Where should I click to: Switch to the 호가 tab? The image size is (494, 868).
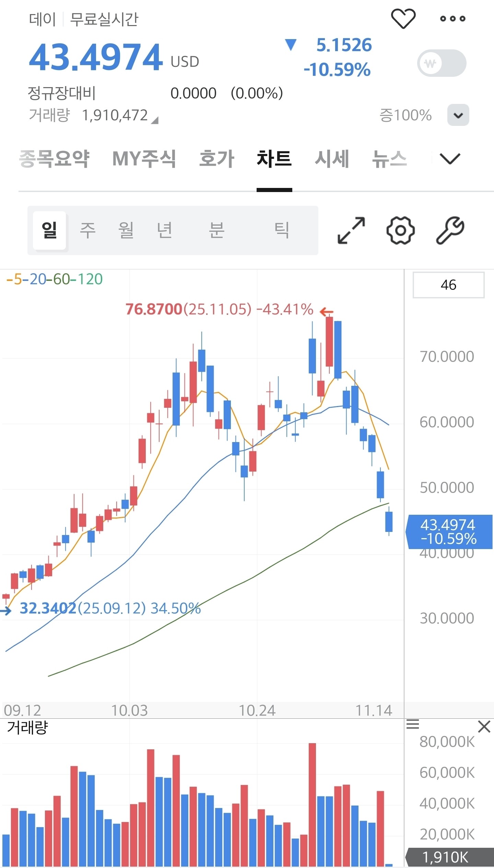click(217, 159)
